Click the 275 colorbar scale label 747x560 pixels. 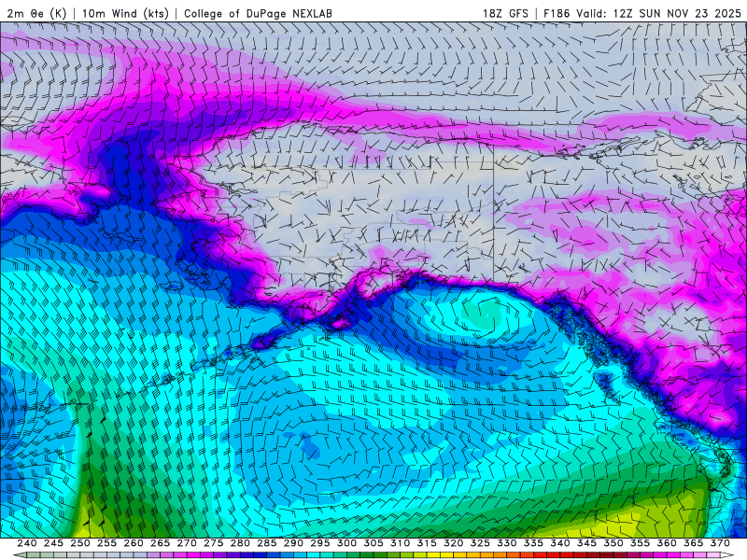coord(214,543)
